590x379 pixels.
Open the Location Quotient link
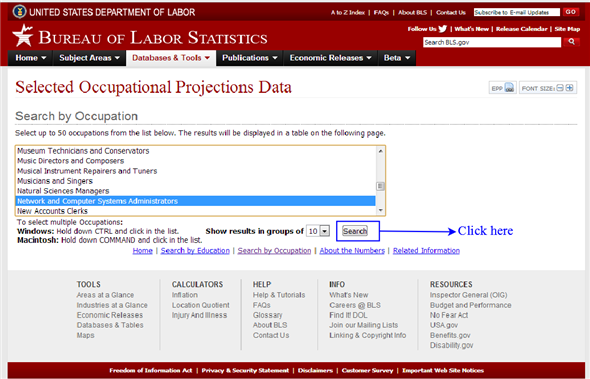201,305
